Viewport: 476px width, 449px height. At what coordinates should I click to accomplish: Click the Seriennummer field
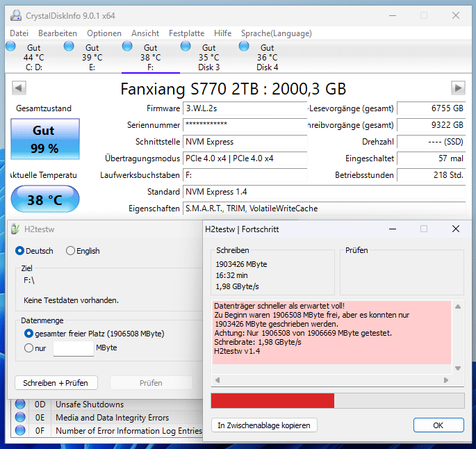coord(245,125)
